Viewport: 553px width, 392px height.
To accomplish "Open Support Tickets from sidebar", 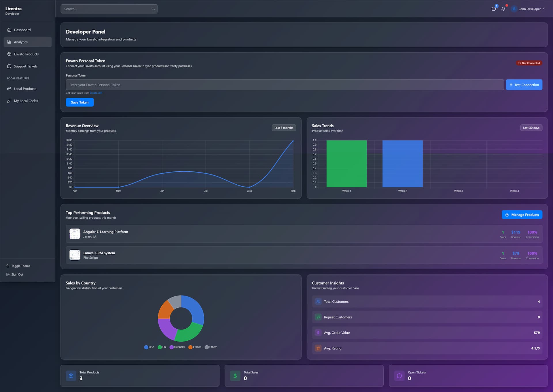I will click(x=26, y=66).
